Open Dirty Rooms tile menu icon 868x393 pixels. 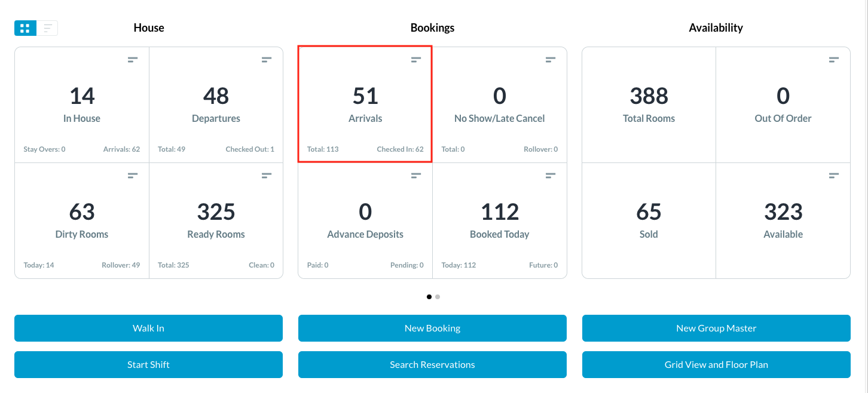tap(133, 176)
